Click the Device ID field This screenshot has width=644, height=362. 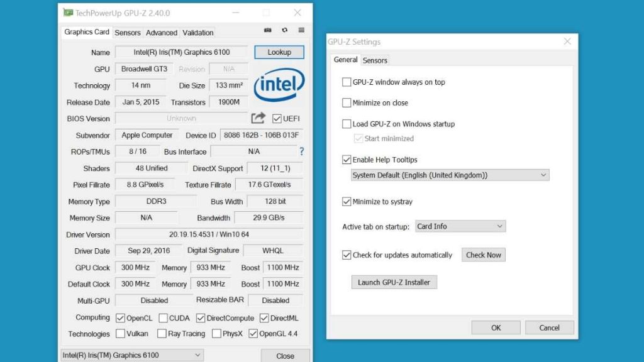261,135
